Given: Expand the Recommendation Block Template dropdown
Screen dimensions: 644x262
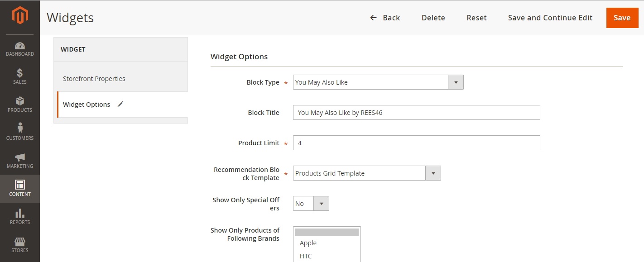Looking at the screenshot, I should (x=433, y=173).
